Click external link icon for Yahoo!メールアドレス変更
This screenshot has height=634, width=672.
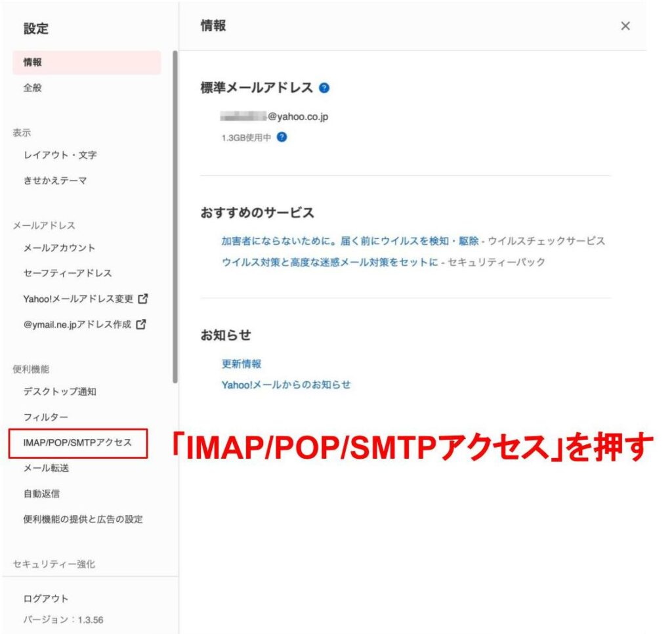(142, 299)
